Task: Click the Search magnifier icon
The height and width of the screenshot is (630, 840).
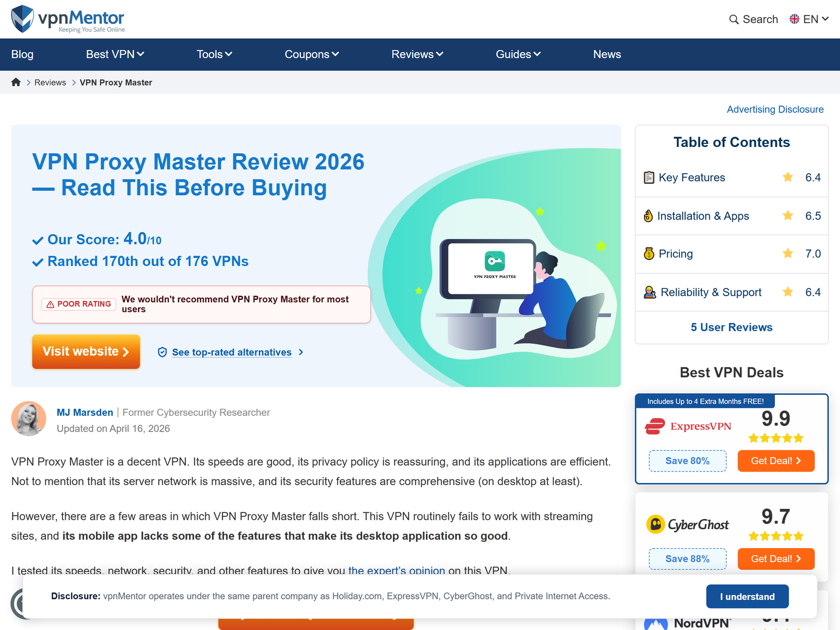Action: [x=734, y=19]
